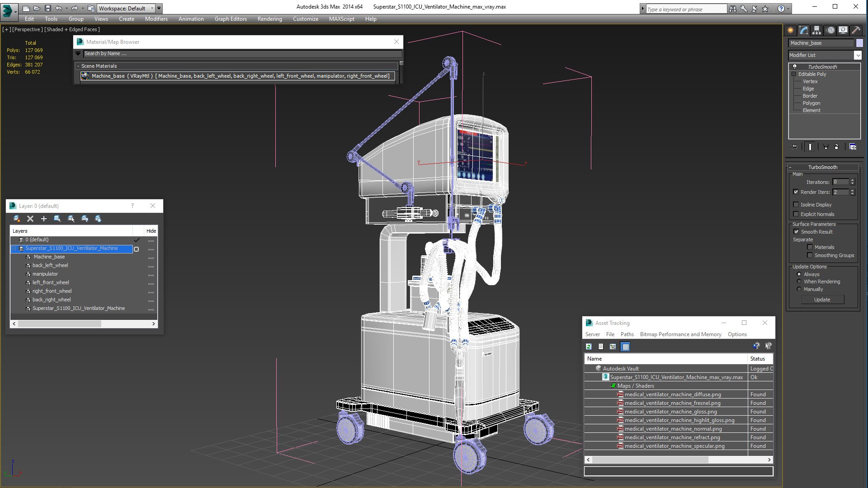Screen dimensions: 868x488
Task: Remove modifier from stack trash icon
Action: coord(837,147)
